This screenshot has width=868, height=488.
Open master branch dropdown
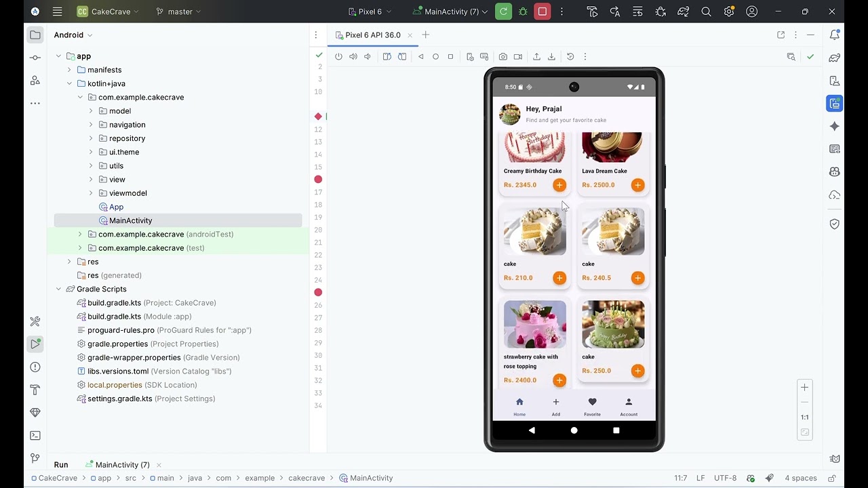(178, 12)
